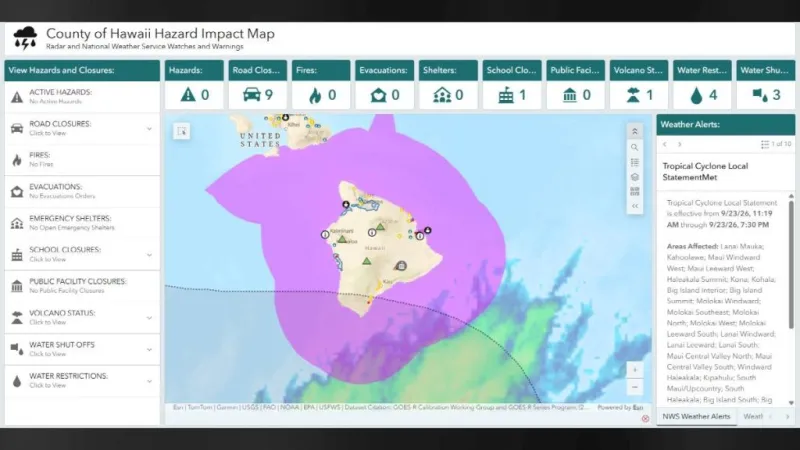This screenshot has height=450, width=800.
Task: Collapse map tools with double left chevron
Action: pos(635,206)
